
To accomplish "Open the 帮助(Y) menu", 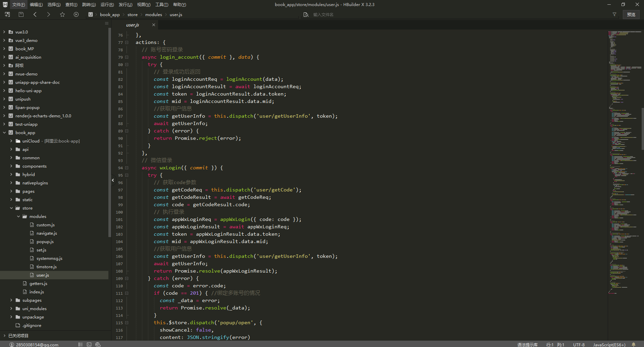I will pyautogui.click(x=180, y=5).
